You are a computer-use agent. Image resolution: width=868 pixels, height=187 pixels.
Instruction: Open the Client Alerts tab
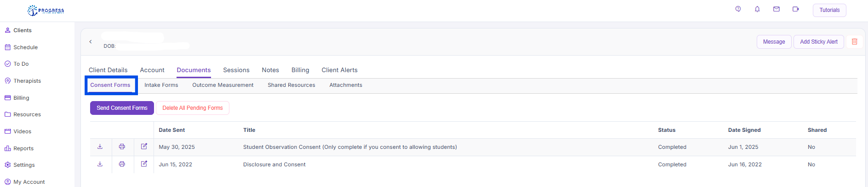click(339, 70)
